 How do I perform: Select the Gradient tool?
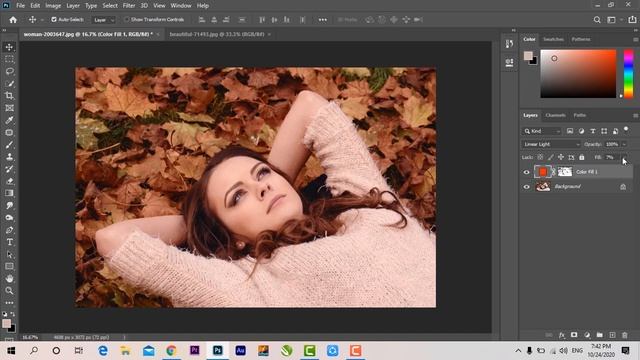pyautogui.click(x=9, y=193)
